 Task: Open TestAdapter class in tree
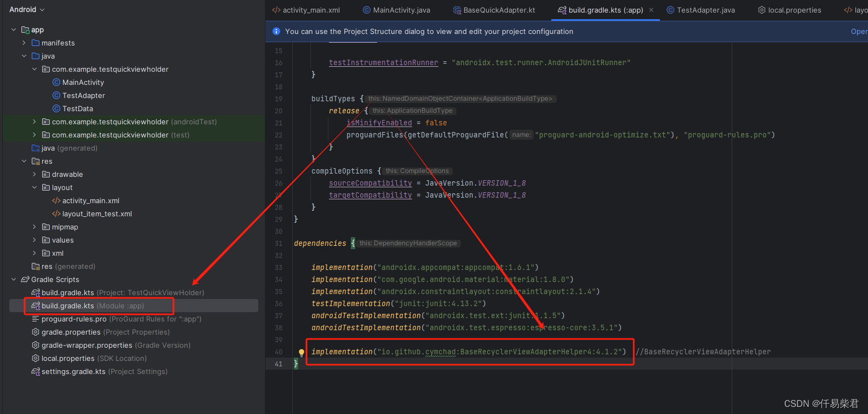84,95
